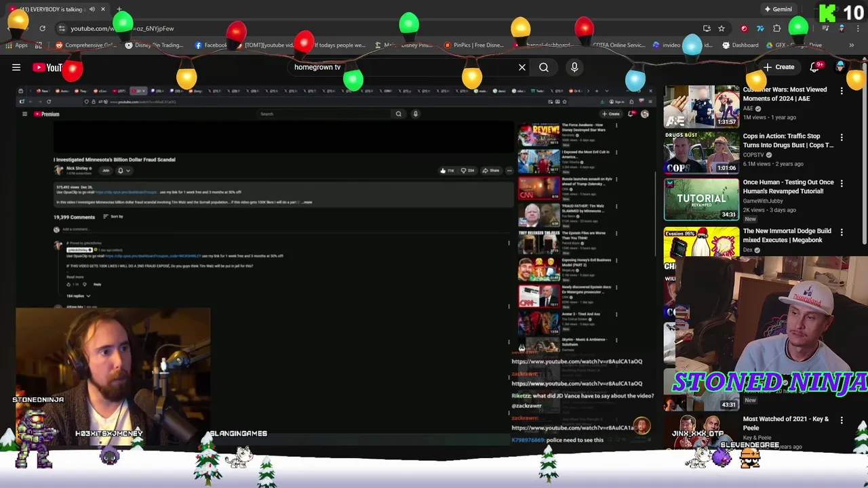Open more actions ellipsis beside Share
Image resolution: width=868 pixels, height=488 pixels.
509,171
